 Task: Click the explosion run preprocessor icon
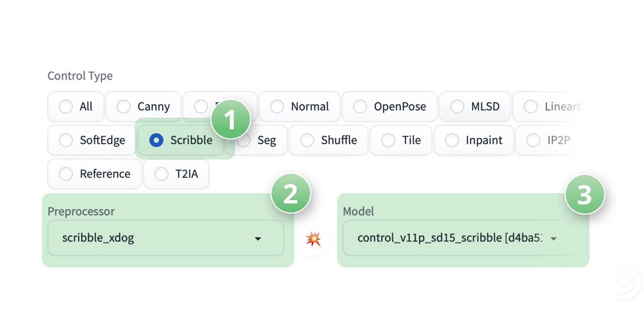(x=313, y=239)
